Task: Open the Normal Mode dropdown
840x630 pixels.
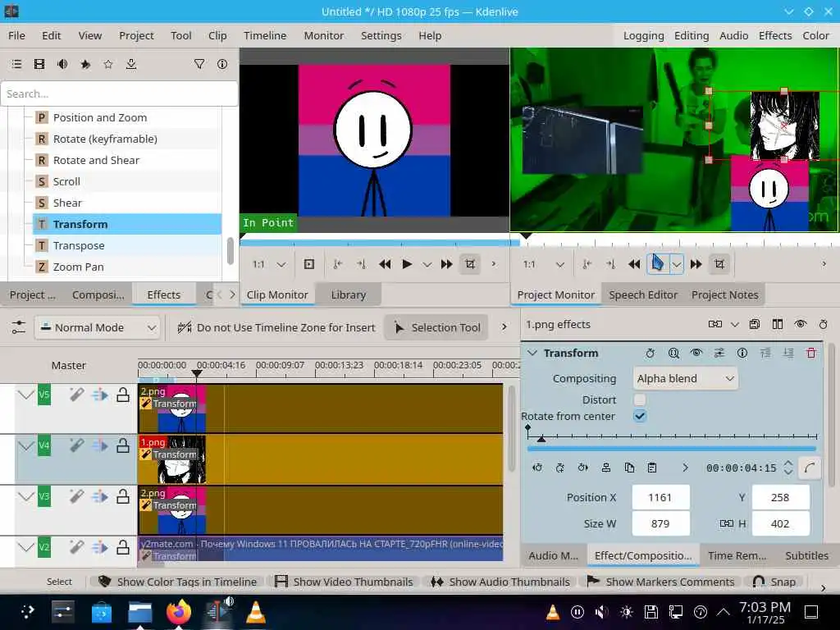Action: coord(97,327)
